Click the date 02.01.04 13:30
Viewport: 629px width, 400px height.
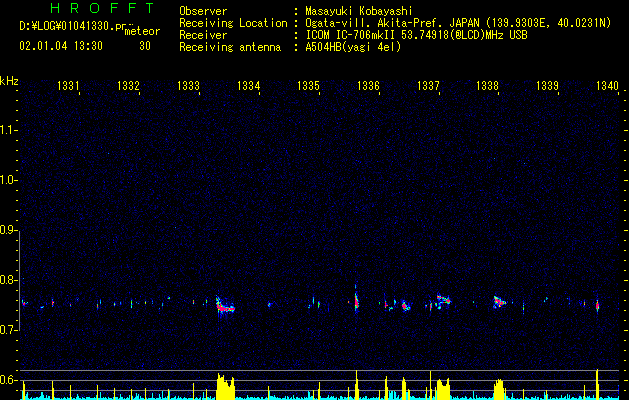61,46
